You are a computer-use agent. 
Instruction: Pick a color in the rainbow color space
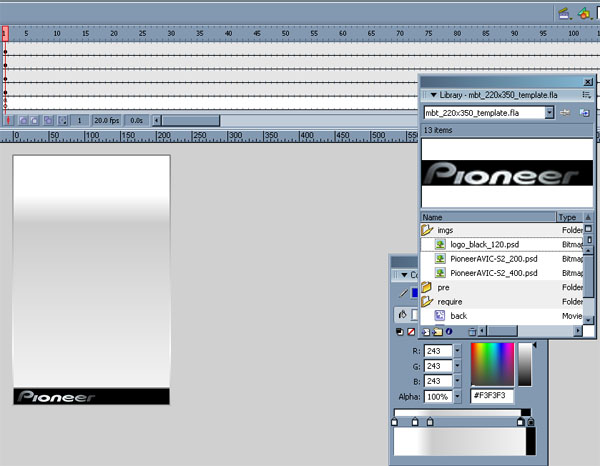point(492,364)
